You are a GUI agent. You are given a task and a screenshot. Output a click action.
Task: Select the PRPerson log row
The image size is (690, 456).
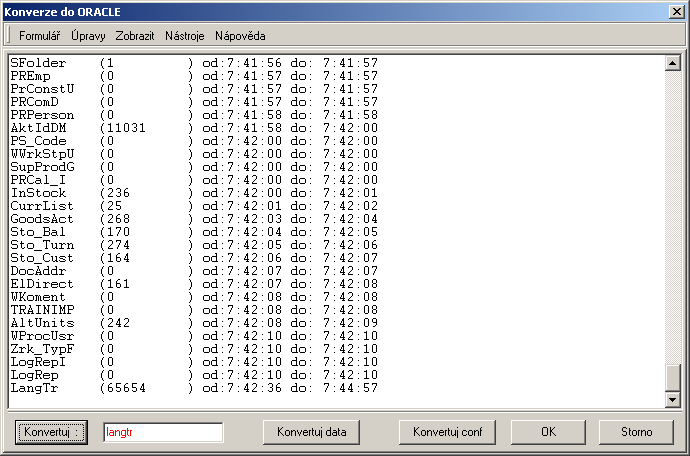click(194, 115)
